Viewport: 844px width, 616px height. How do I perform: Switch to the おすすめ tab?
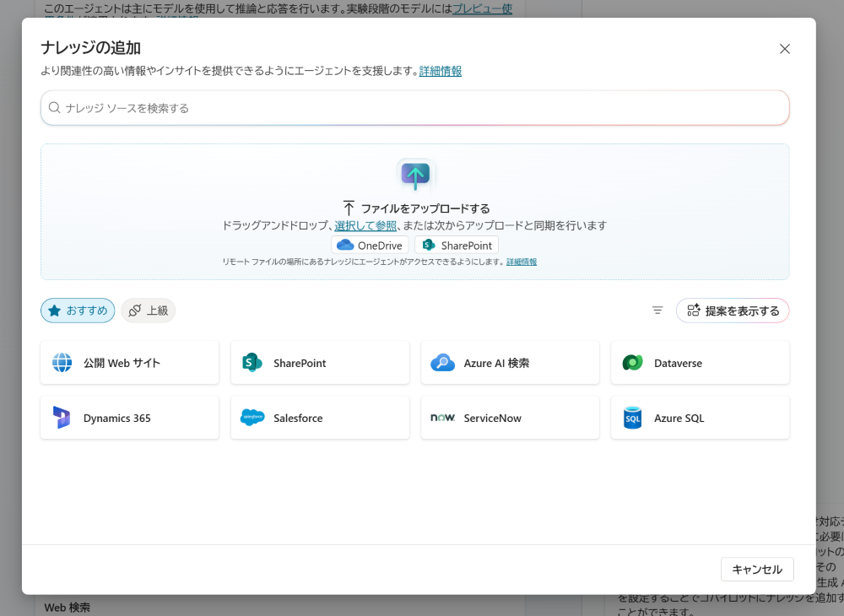[x=78, y=311]
